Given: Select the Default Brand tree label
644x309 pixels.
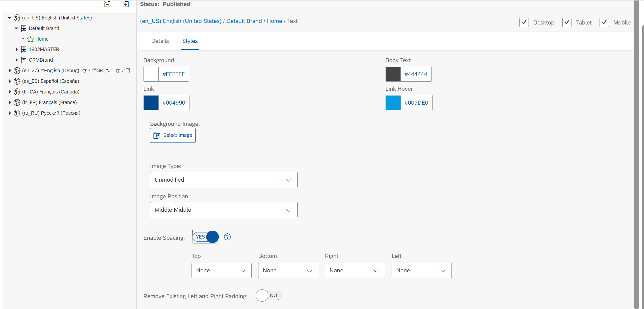Looking at the screenshot, I should coord(44,28).
